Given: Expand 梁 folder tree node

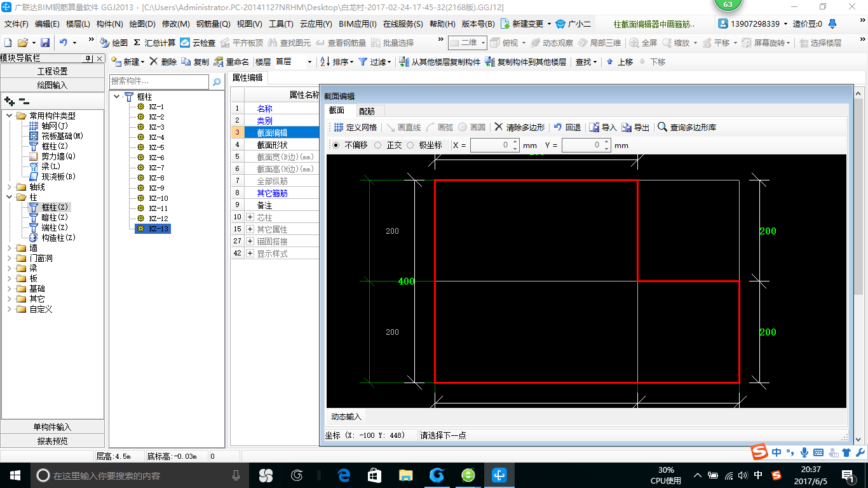Looking at the screenshot, I should (10, 268).
